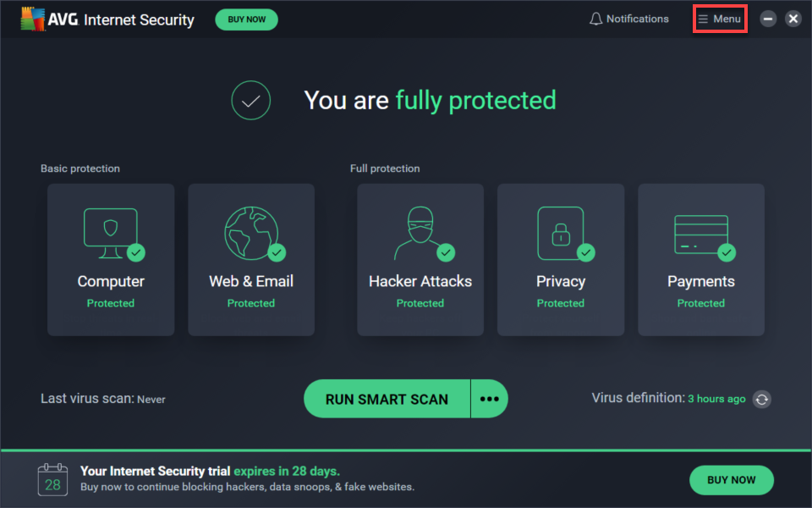Open the Menu hamburger button

pos(720,19)
